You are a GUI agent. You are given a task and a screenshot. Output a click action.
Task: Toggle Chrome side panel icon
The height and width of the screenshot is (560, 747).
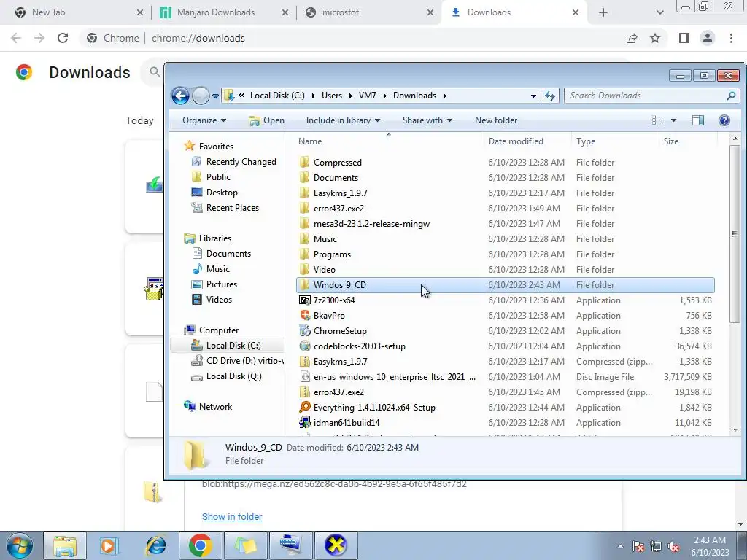tap(684, 38)
